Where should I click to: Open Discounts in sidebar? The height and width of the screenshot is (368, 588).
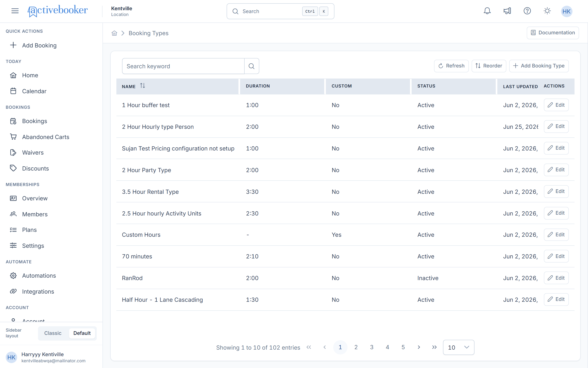click(36, 168)
